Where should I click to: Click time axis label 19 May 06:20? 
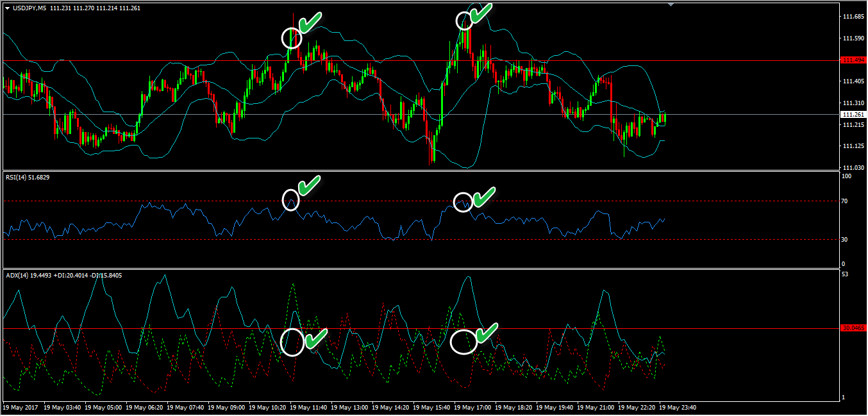[x=144, y=407]
